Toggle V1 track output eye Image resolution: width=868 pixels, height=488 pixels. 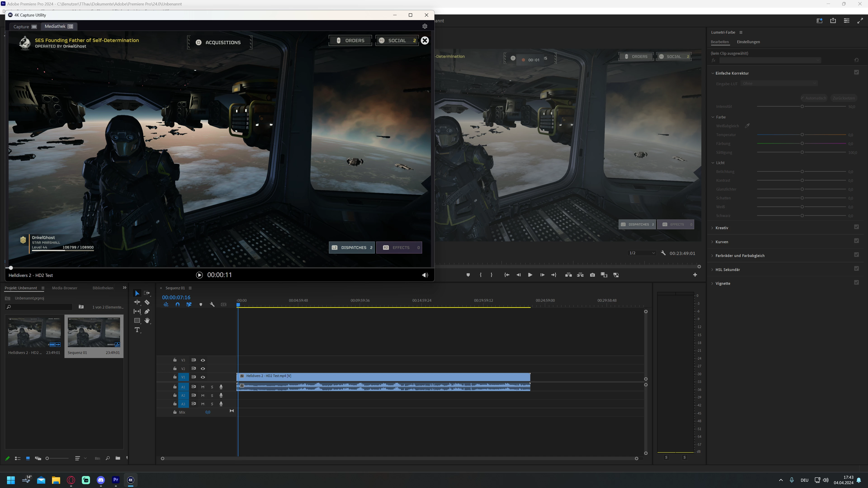203,377
